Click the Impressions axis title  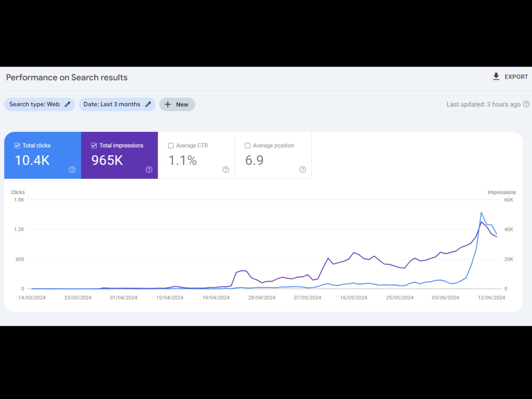502,193
